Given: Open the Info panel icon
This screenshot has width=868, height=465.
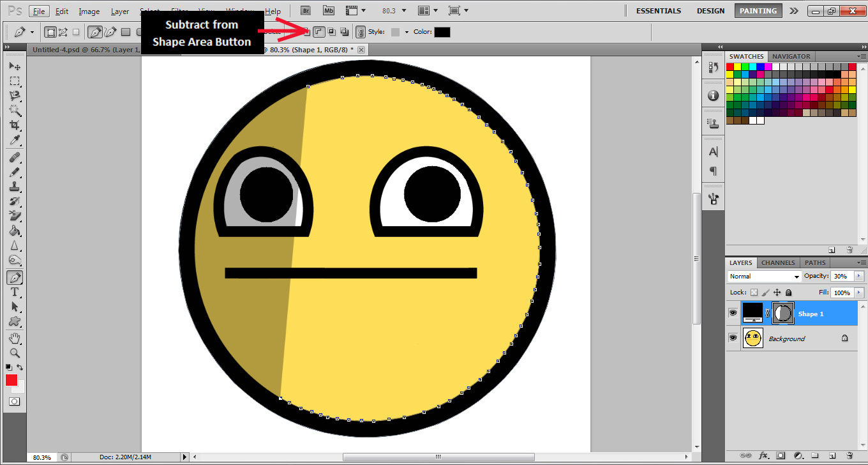Looking at the screenshot, I should 714,95.
